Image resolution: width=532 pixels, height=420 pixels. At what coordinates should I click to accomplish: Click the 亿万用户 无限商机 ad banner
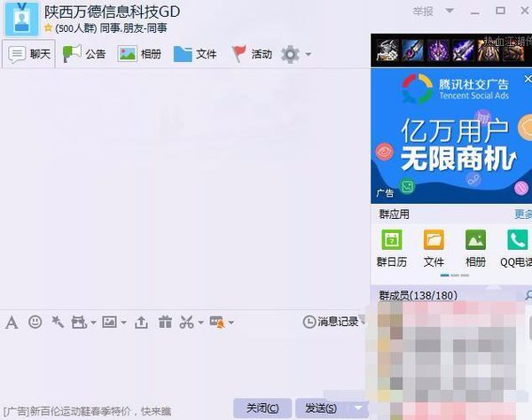point(451,136)
